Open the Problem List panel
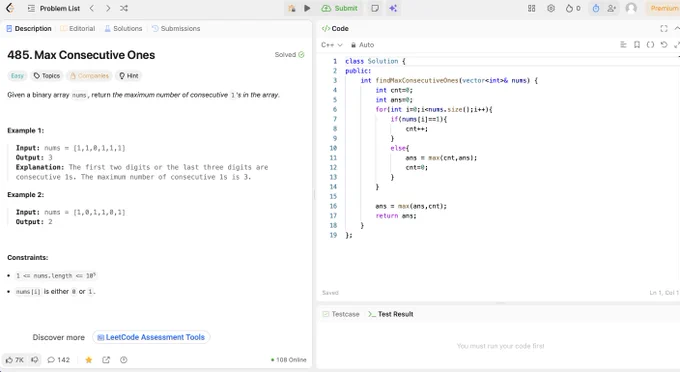Viewport: 680px width, 372px height. click(x=54, y=8)
